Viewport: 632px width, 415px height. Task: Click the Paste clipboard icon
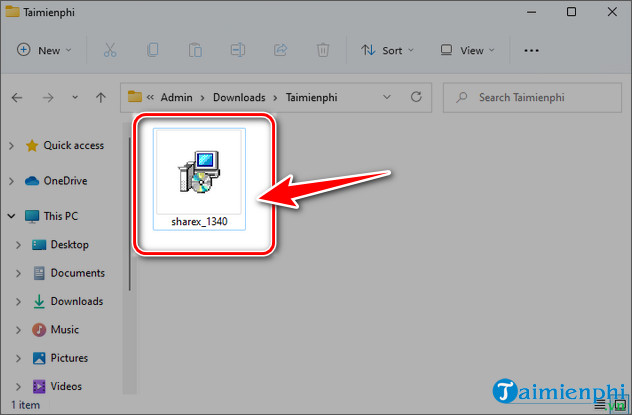point(195,50)
